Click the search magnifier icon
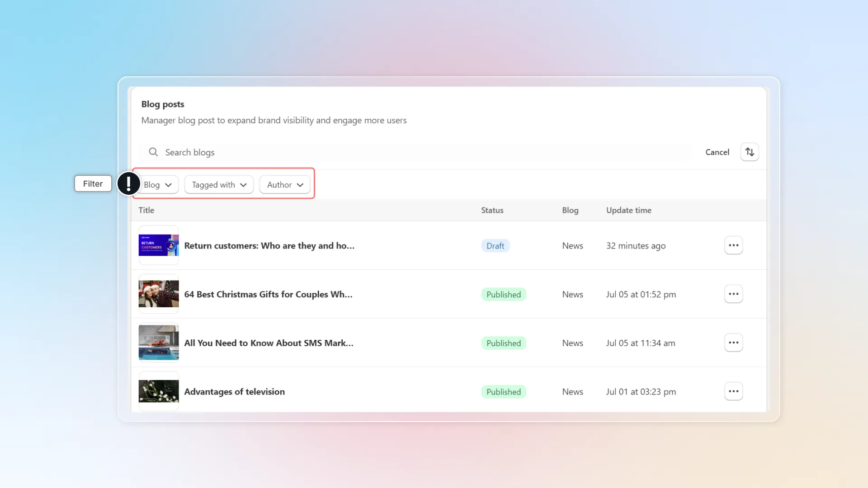Image resolution: width=868 pixels, height=488 pixels. pos(153,152)
